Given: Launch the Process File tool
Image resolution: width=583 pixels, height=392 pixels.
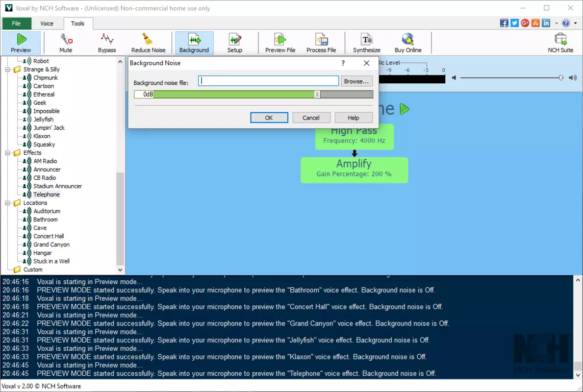Looking at the screenshot, I should 321,43.
